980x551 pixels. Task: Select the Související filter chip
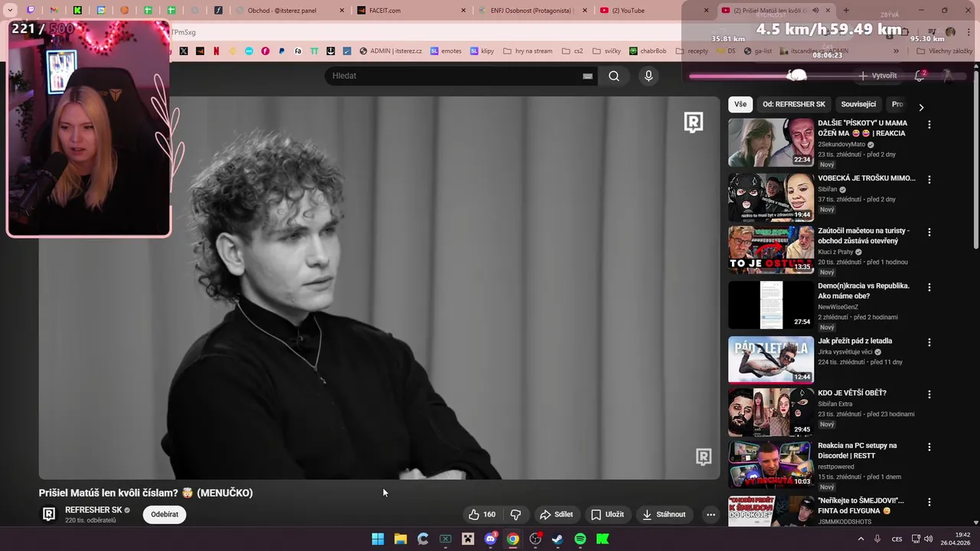click(x=858, y=104)
